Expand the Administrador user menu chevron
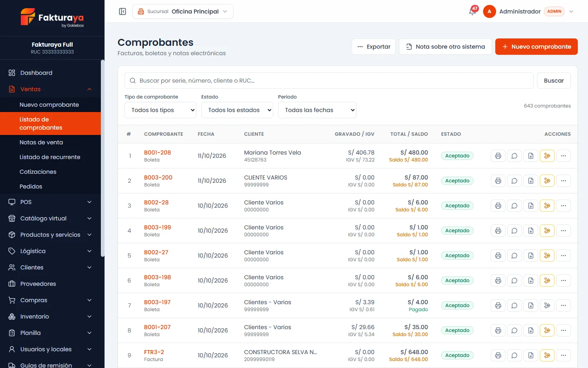This screenshot has height=368, width=588. [571, 11]
